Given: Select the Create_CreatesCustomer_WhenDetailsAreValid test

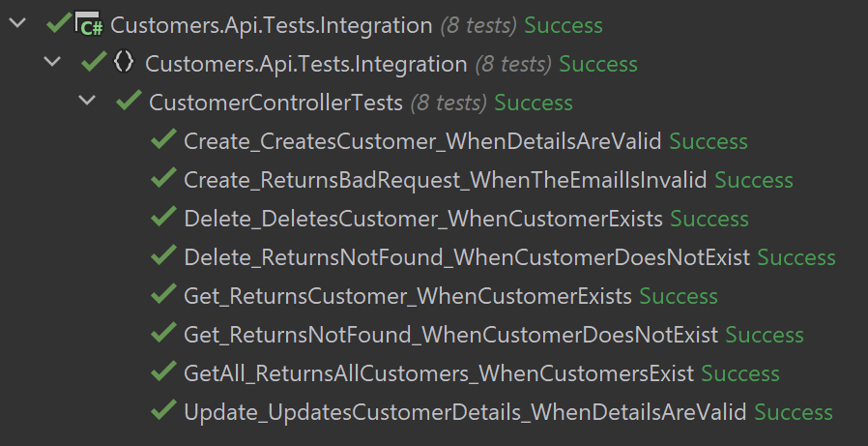Looking at the screenshot, I should click(422, 141).
